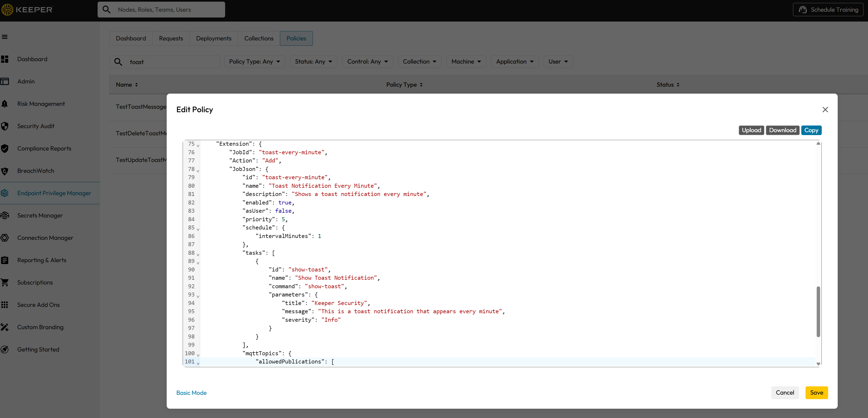
Task: Open Custom Branding icon
Action: [5, 327]
